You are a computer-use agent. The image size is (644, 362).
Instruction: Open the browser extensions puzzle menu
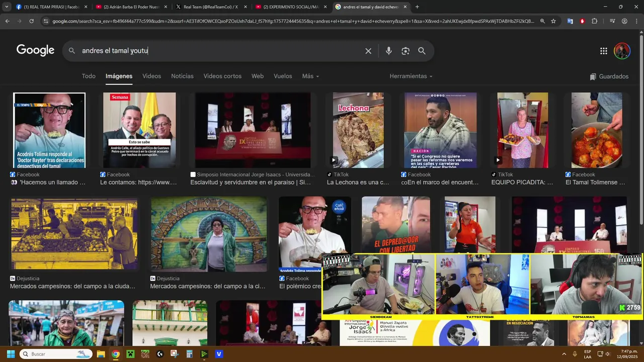pyautogui.click(x=595, y=21)
